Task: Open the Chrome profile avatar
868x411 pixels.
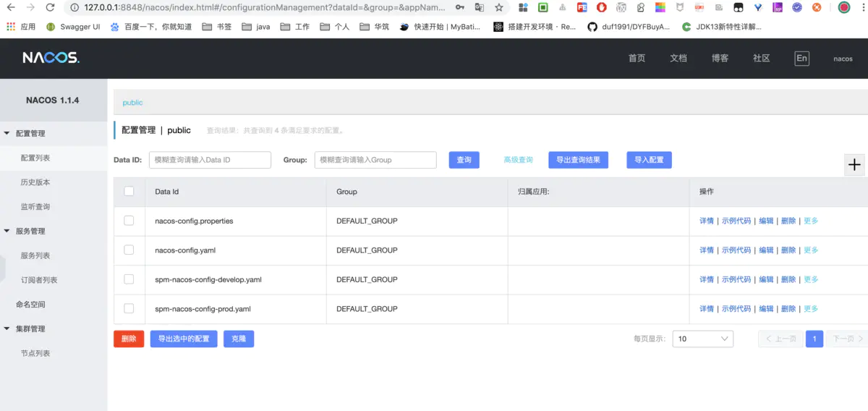Action: click(844, 7)
